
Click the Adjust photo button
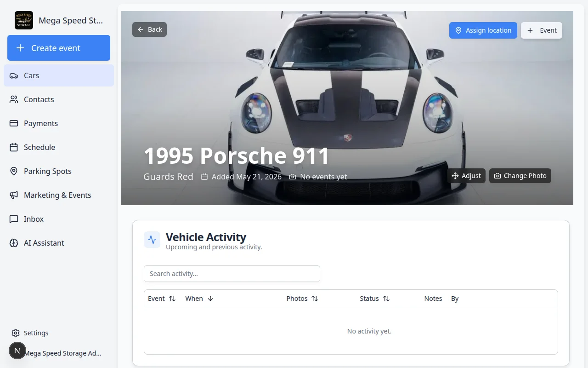coord(466,176)
